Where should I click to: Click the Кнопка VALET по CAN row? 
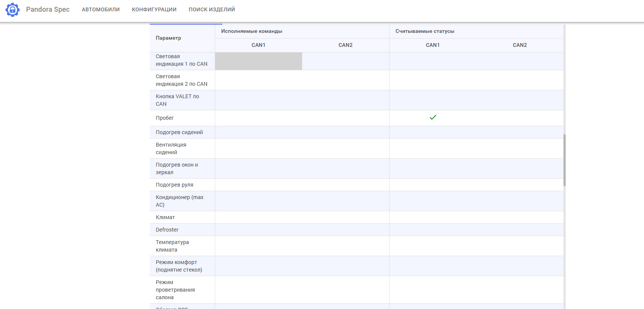coord(177,100)
